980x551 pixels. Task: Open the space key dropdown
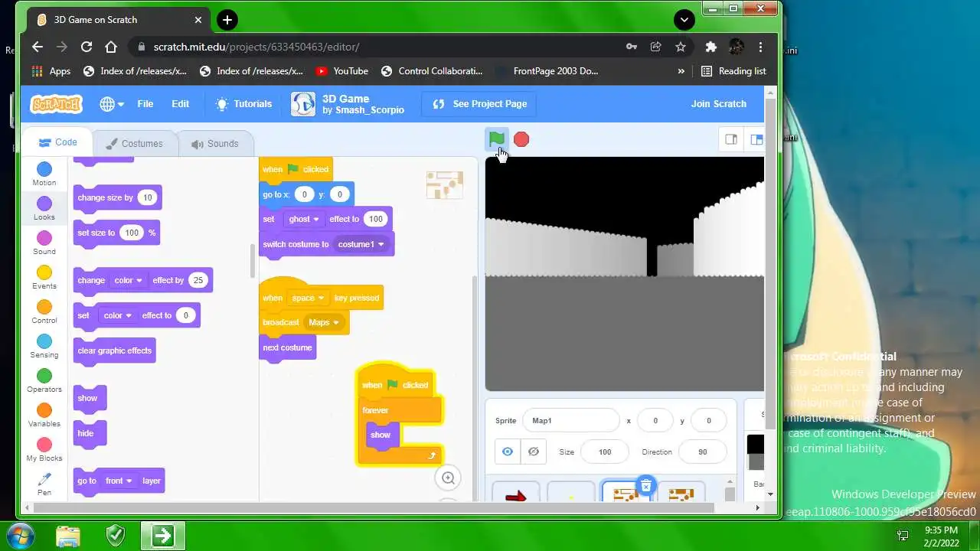308,298
